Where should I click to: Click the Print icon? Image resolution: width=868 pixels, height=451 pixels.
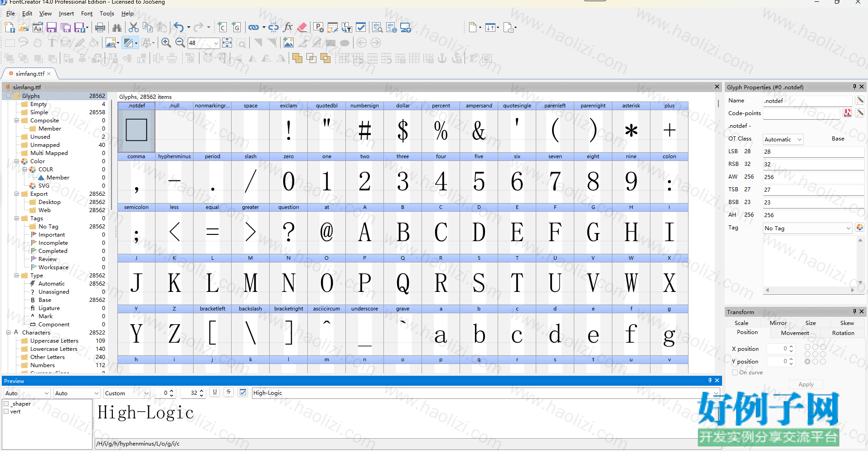(x=100, y=28)
